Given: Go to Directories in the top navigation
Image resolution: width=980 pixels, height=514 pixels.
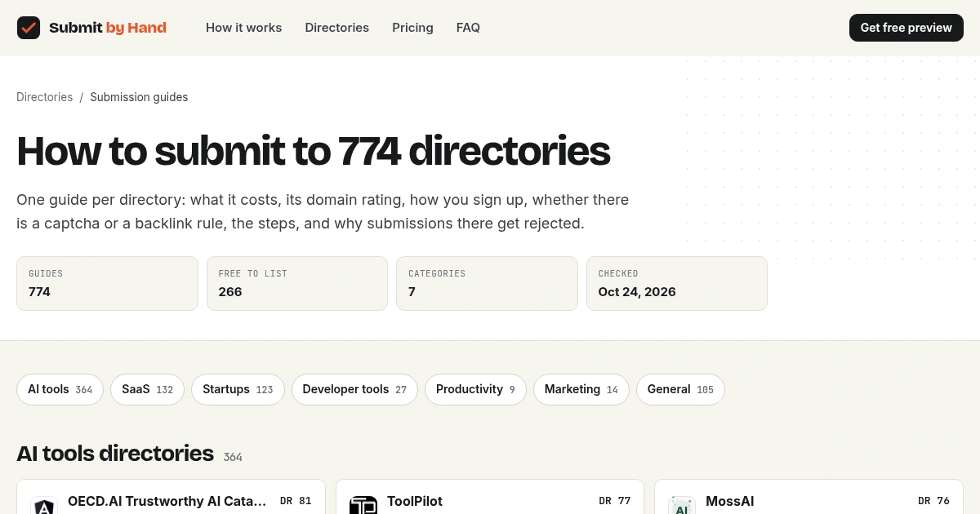Looking at the screenshot, I should click(x=336, y=28).
